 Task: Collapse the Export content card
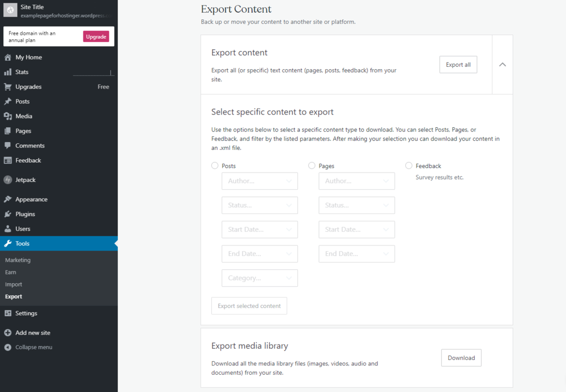pos(502,64)
